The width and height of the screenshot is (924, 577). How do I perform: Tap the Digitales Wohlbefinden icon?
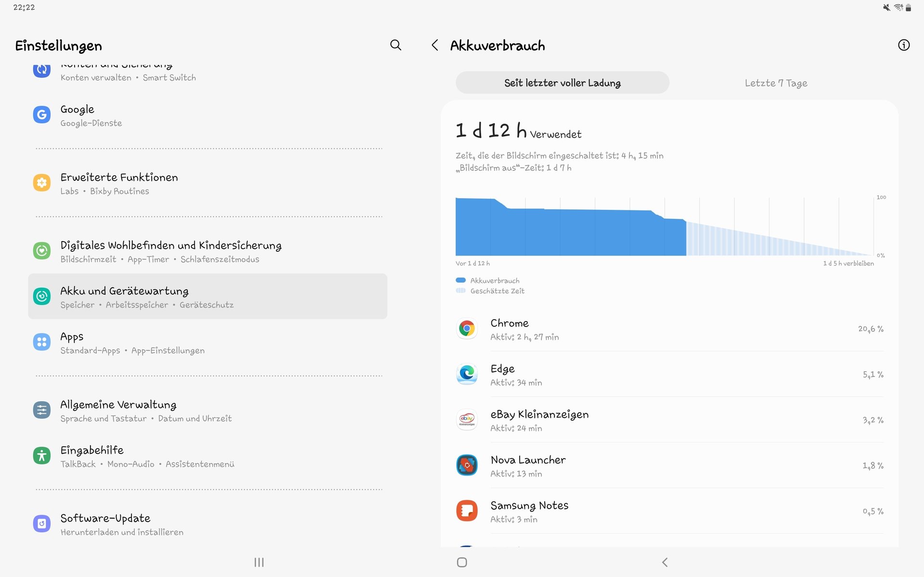pyautogui.click(x=42, y=251)
